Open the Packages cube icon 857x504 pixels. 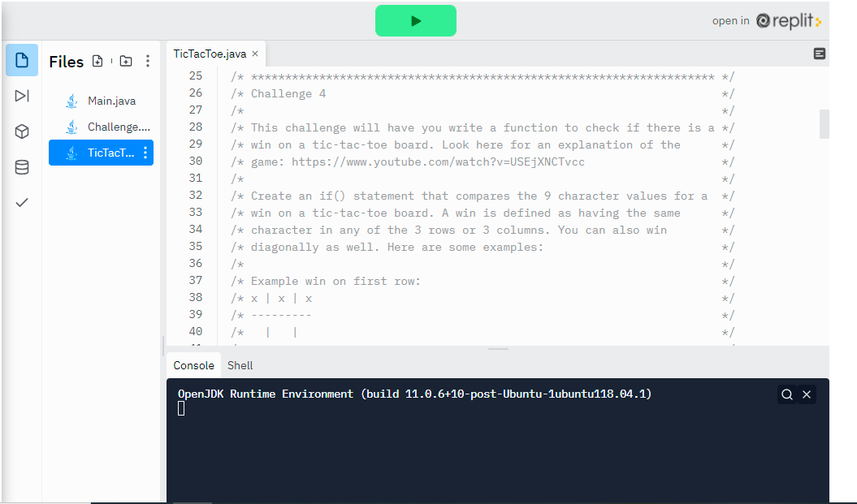pyautogui.click(x=22, y=131)
